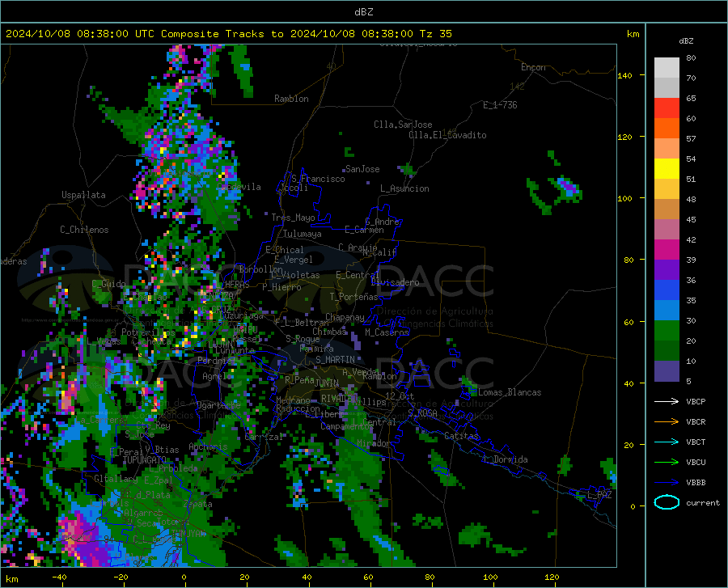Click the 'Clla.SanJose' map label
728x588 pixels.
click(403, 125)
